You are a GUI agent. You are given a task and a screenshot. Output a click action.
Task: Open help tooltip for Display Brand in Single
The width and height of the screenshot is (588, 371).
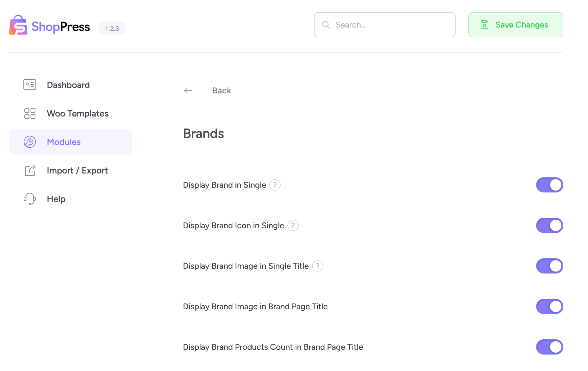[275, 185]
